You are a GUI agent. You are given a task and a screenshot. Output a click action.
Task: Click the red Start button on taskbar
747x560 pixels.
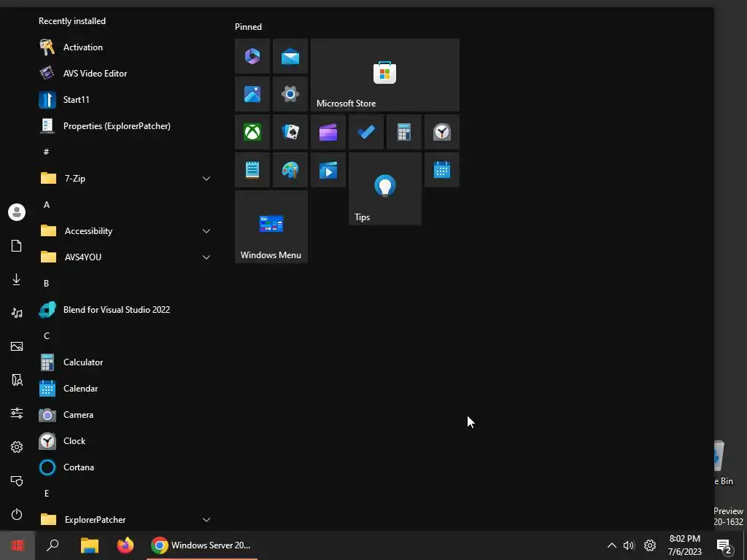click(x=18, y=545)
